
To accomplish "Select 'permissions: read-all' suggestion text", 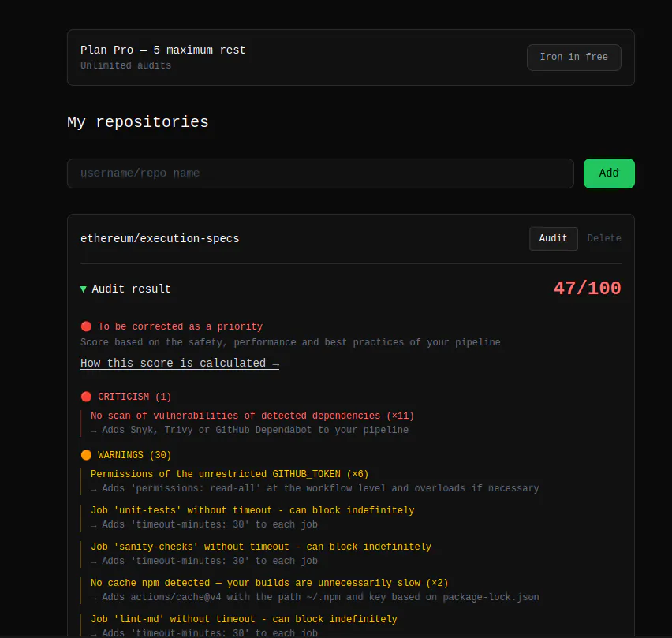I will 315,488.
